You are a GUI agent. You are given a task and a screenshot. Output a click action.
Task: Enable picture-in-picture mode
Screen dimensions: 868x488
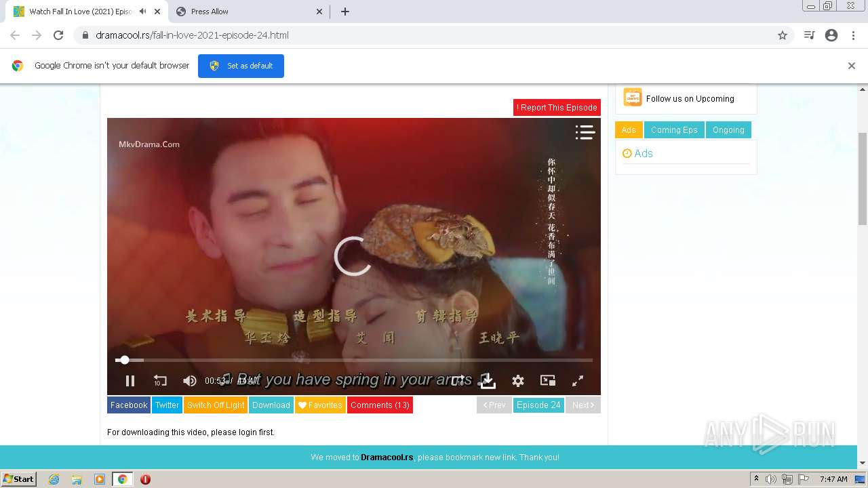point(548,381)
